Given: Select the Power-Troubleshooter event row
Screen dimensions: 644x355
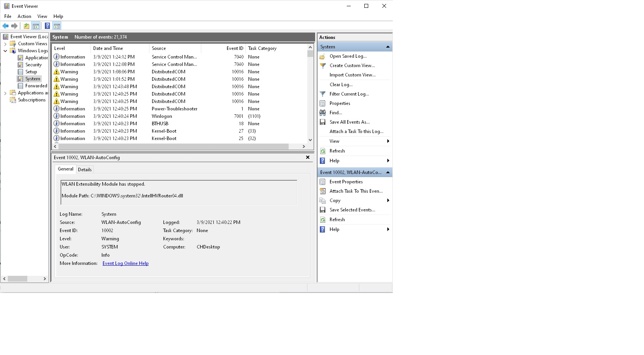Looking at the screenshot, I should [x=180, y=109].
